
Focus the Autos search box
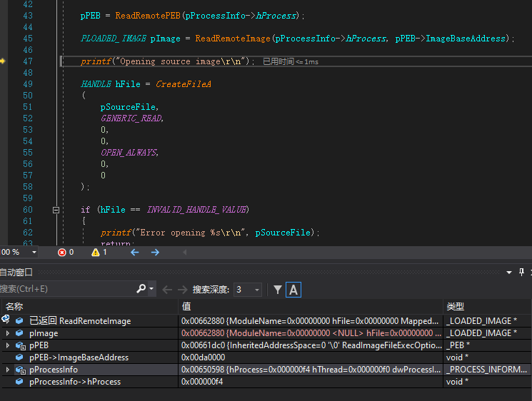68,289
